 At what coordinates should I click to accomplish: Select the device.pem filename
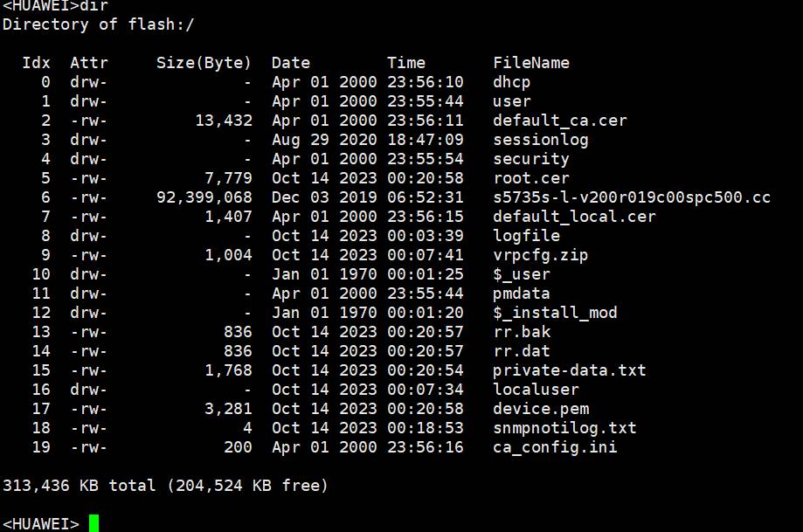click(x=541, y=409)
